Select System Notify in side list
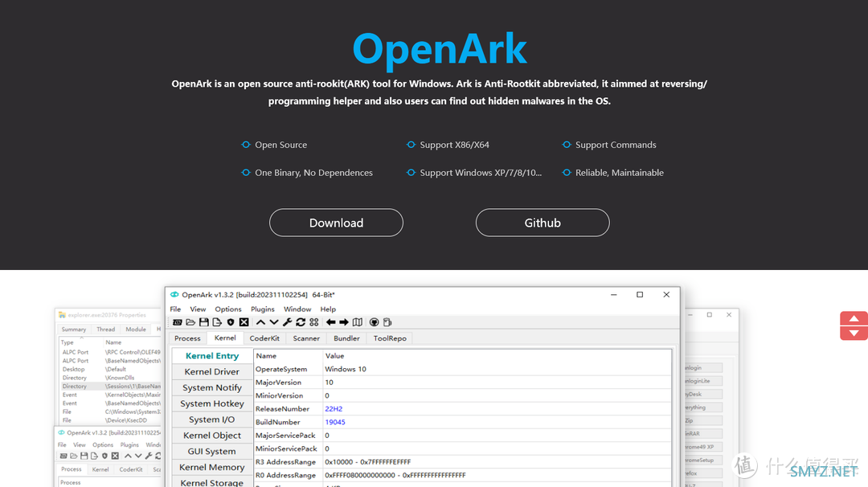Image resolution: width=868 pixels, height=487 pixels. click(212, 387)
